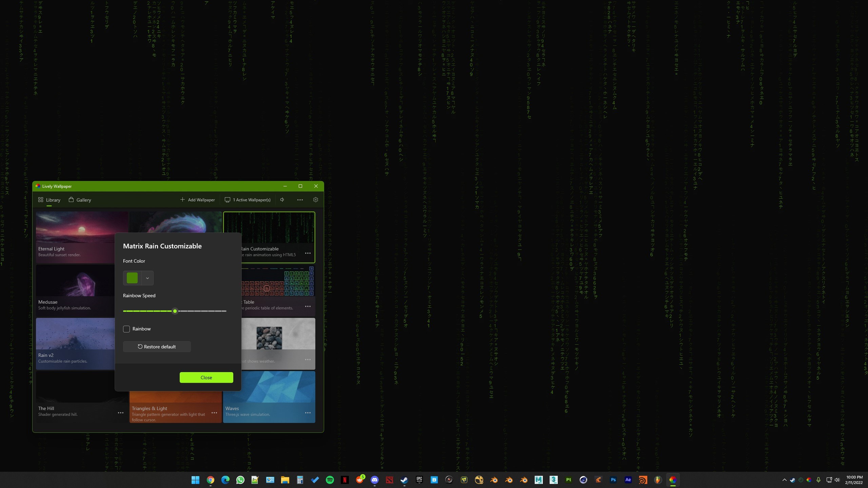Image resolution: width=868 pixels, height=488 pixels.
Task: Click the Restore default button
Action: click(x=157, y=347)
